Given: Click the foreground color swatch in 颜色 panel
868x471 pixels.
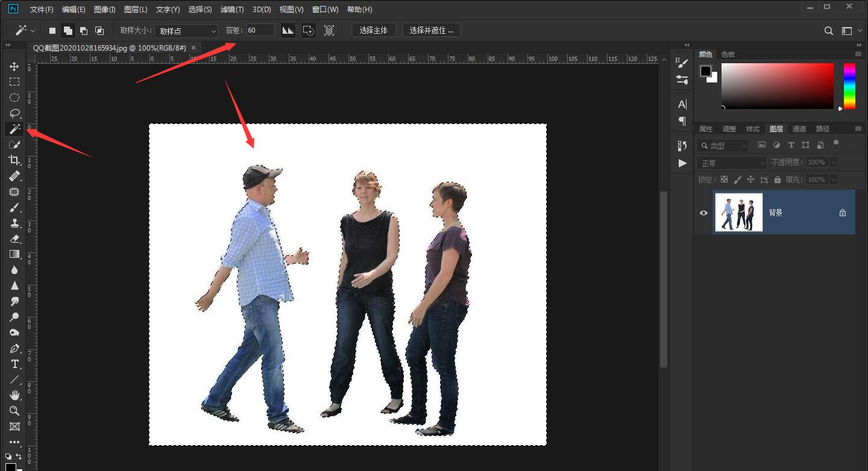Looking at the screenshot, I should pyautogui.click(x=705, y=70).
